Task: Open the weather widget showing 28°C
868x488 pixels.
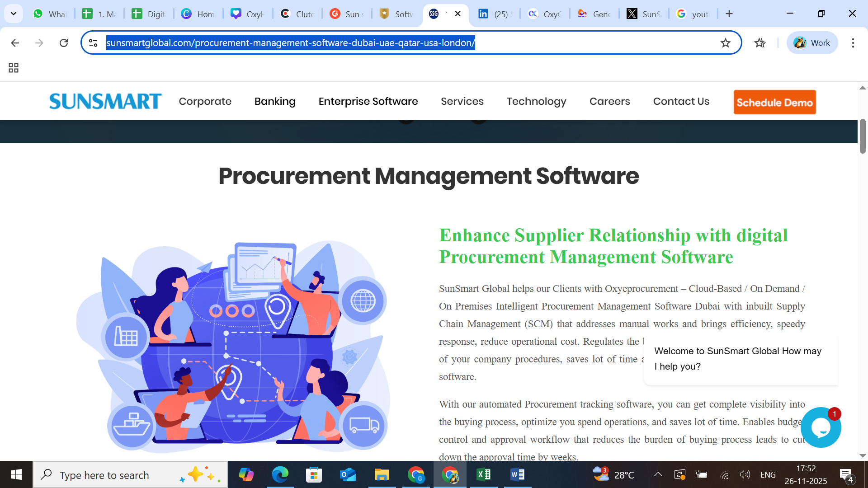Action: 613,474
